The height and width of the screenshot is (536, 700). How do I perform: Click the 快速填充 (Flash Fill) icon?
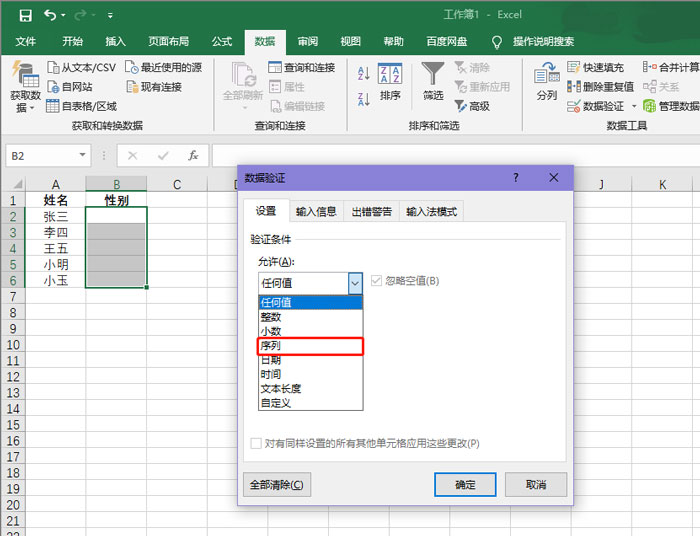click(x=574, y=68)
